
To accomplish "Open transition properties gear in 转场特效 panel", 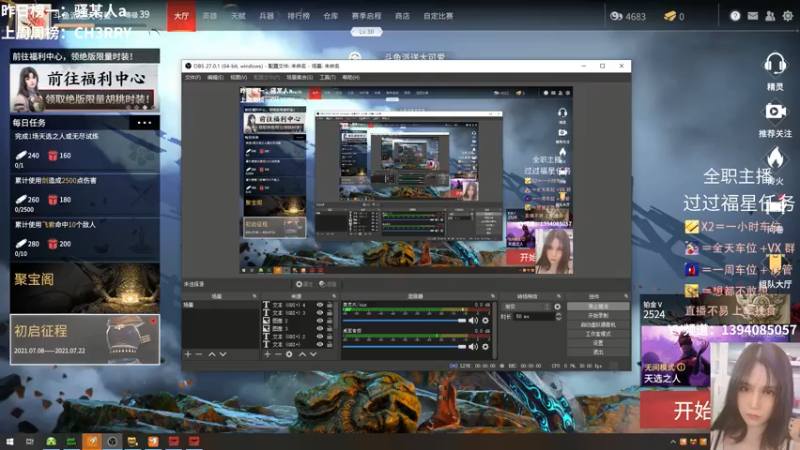I will click(557, 307).
